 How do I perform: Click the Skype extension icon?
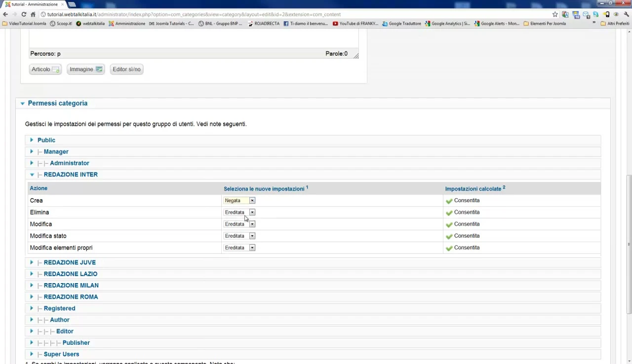coord(595,14)
